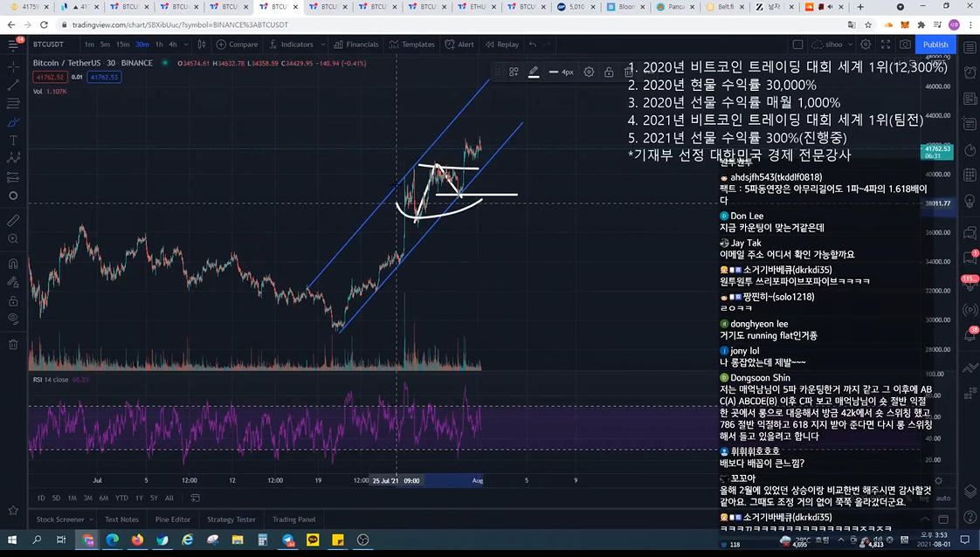Viewport: 980px width, 557px height.
Task: Open the Text Notes tab
Action: pyautogui.click(x=121, y=519)
